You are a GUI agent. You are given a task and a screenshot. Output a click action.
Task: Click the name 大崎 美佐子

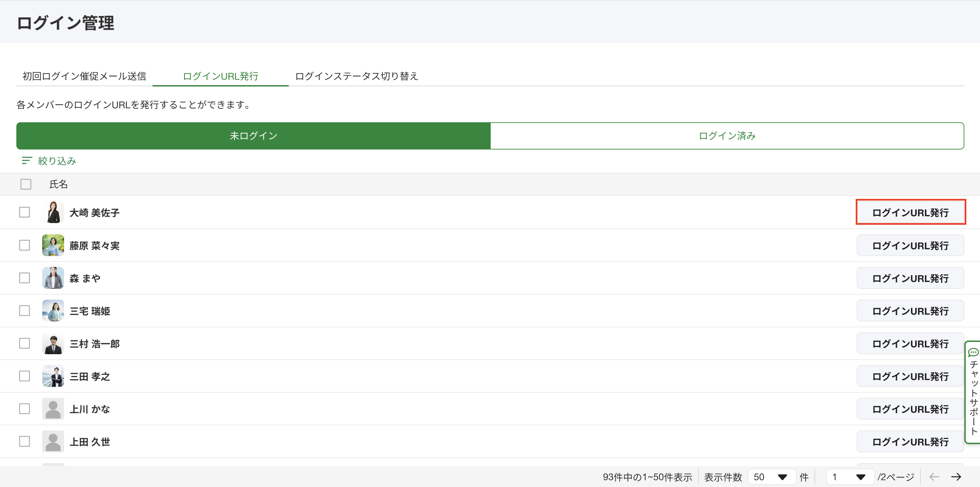[95, 213]
